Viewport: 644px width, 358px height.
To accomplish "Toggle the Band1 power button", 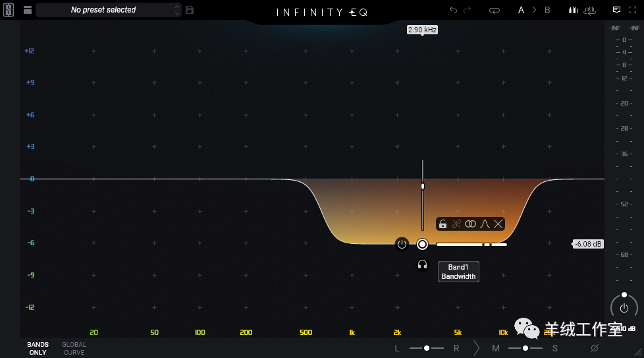I will click(x=402, y=245).
